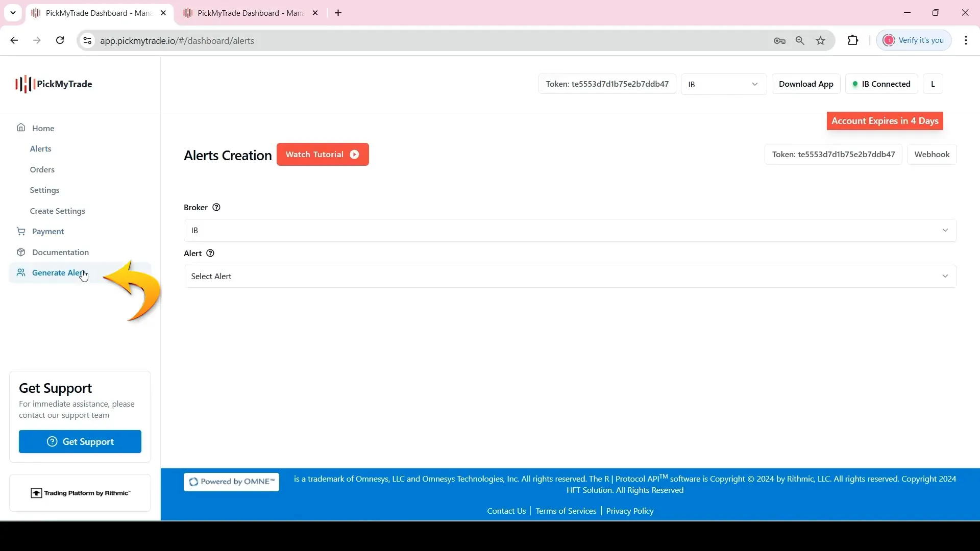Open a new browser tab
980x551 pixels.
338,13
